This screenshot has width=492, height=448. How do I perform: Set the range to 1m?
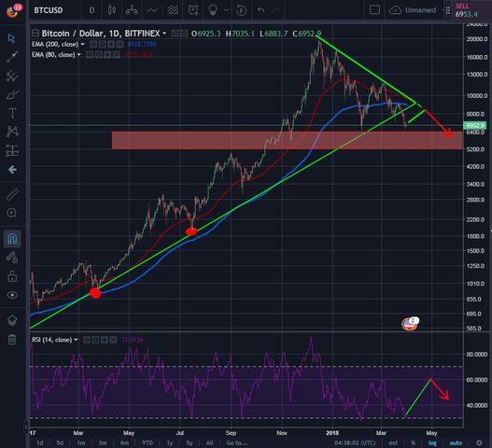point(81,443)
